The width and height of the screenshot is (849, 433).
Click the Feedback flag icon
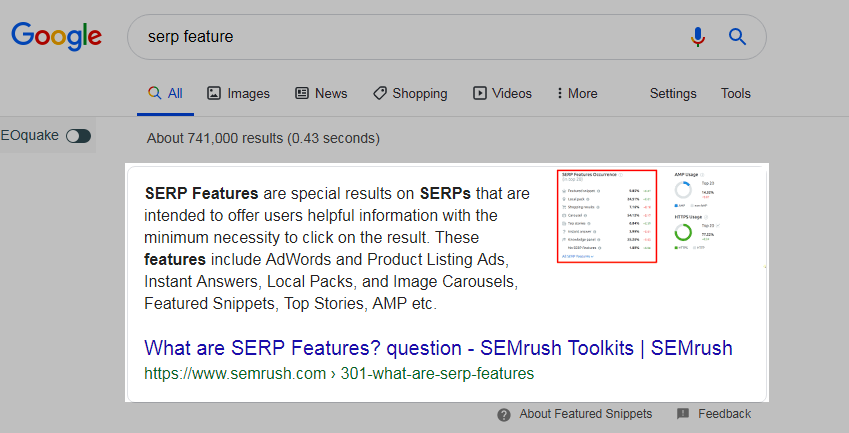click(x=683, y=414)
